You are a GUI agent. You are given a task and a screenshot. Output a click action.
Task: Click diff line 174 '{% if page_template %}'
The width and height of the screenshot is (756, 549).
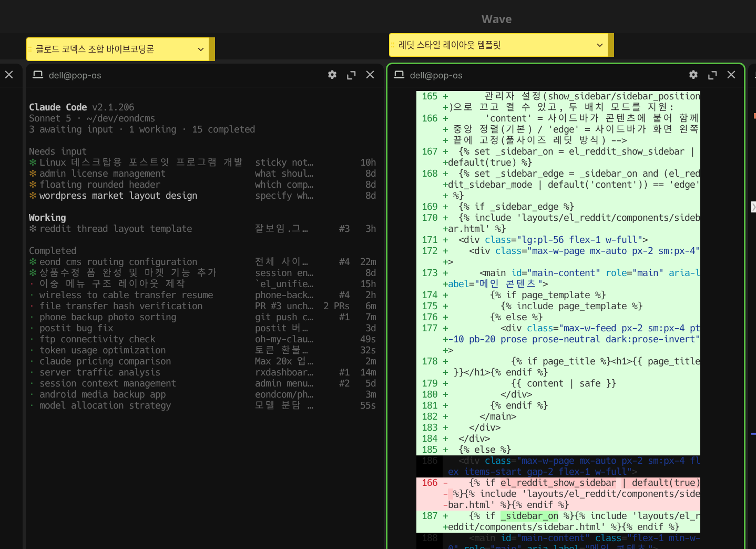coord(558,295)
